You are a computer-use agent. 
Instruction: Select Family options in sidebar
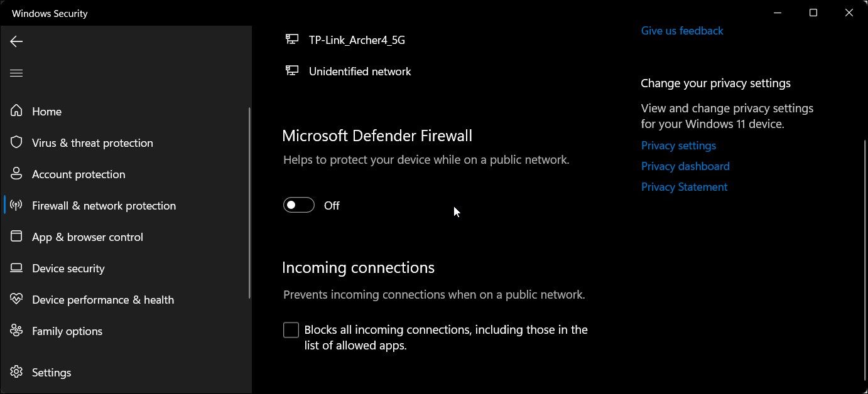pyautogui.click(x=67, y=331)
